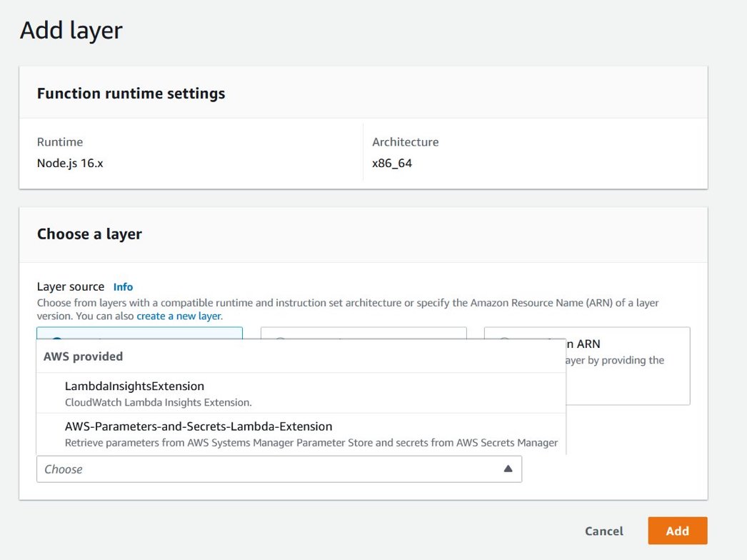The image size is (747, 560).
Task: Follow the 'create a new layer' link
Action: (179, 316)
